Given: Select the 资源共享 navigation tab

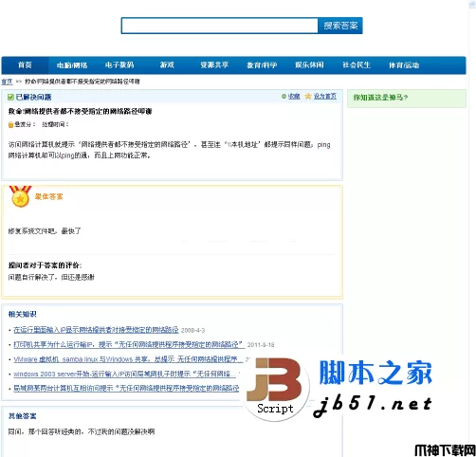Looking at the screenshot, I should tap(214, 65).
